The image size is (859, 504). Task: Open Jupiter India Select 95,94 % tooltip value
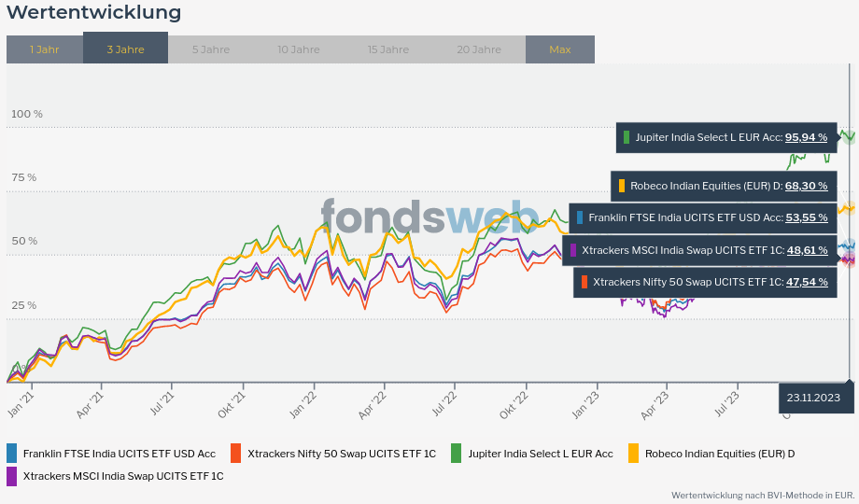coord(806,137)
